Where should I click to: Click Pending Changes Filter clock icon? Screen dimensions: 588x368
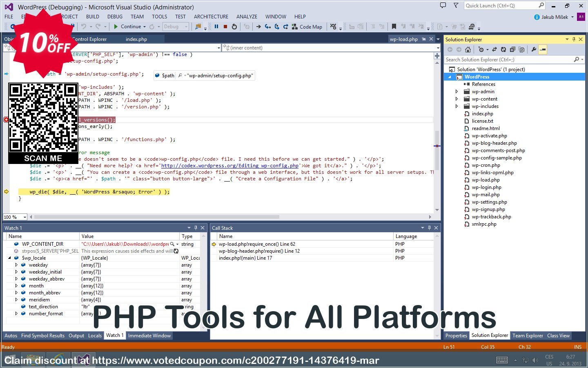pyautogui.click(x=481, y=49)
